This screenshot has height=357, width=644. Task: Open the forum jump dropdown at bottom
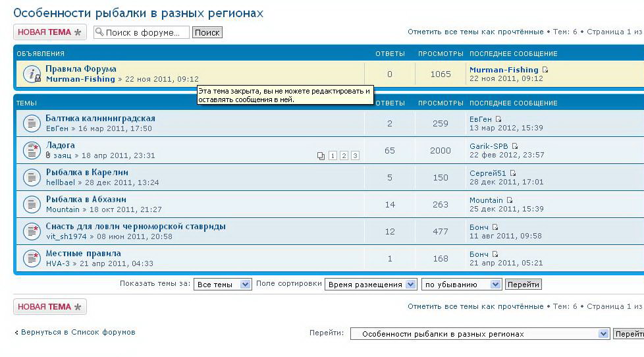click(x=480, y=334)
